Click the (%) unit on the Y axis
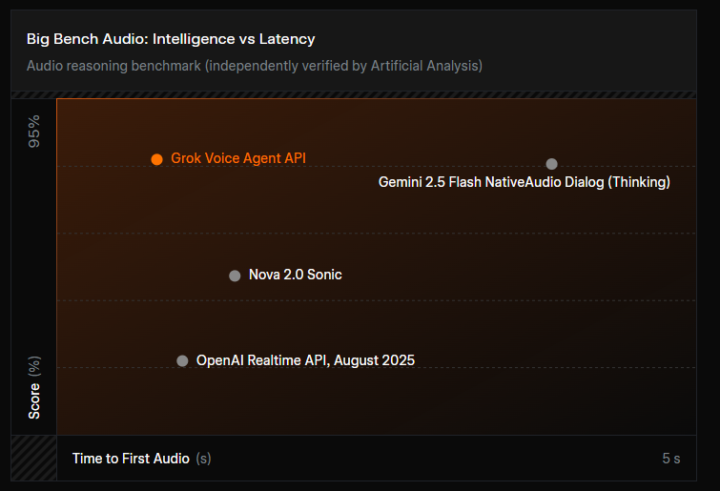The width and height of the screenshot is (720, 491). pos(34,366)
